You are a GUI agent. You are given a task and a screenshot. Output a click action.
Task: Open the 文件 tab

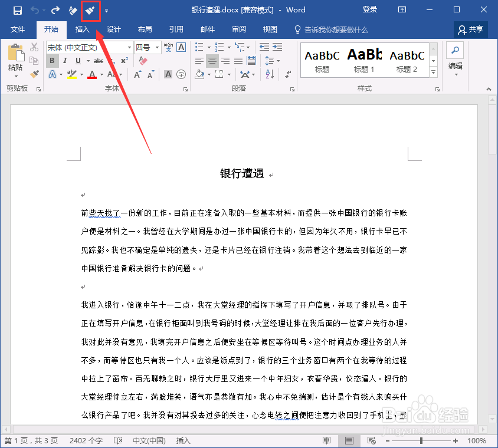coord(18,29)
